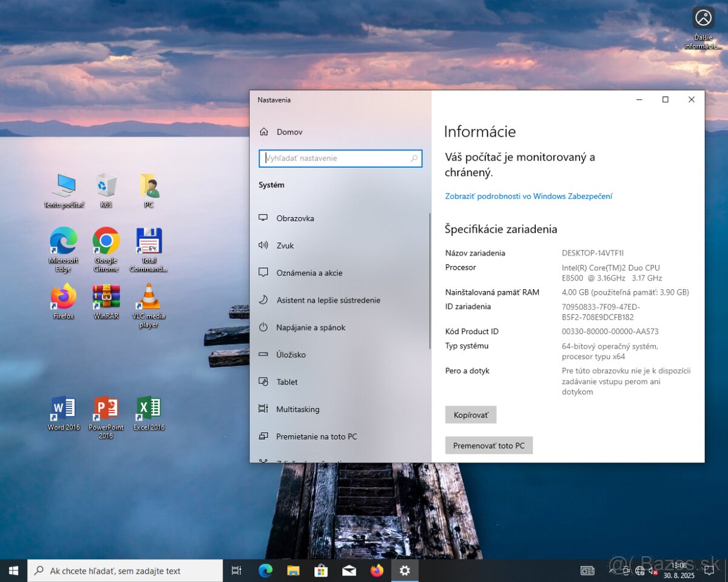Open Task View on the taskbar
Viewport: 728px width, 582px height.
click(x=236, y=570)
